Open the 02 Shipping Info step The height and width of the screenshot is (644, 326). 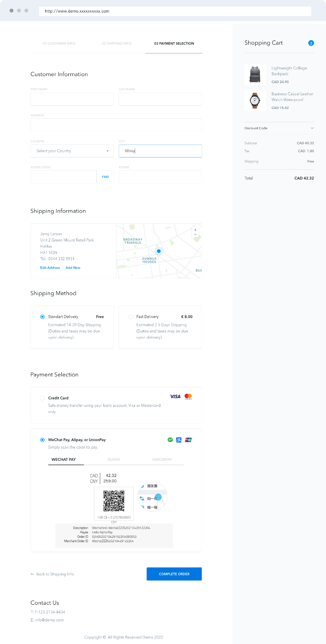click(x=116, y=44)
